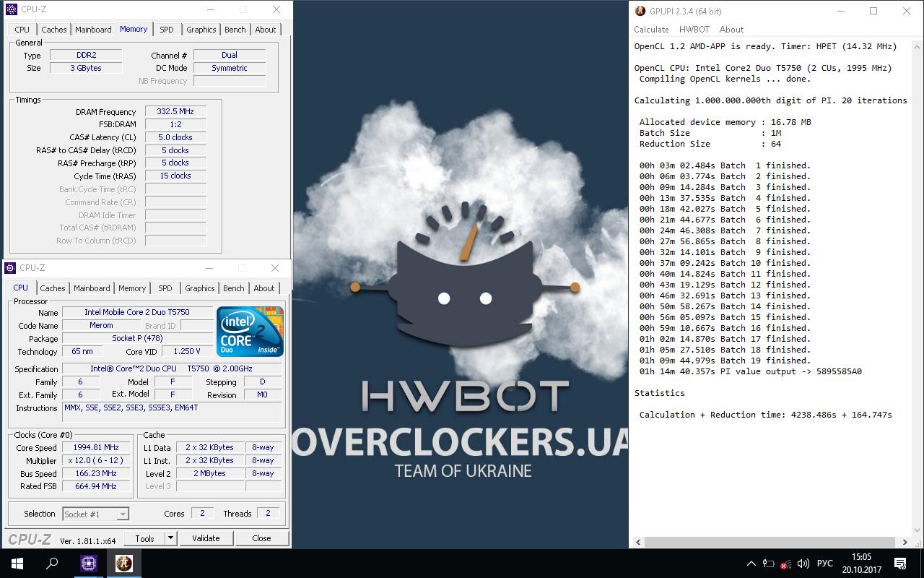The height and width of the screenshot is (578, 924).
Task: Click Core Speed 1994.81 MHz field
Action: click(96, 448)
